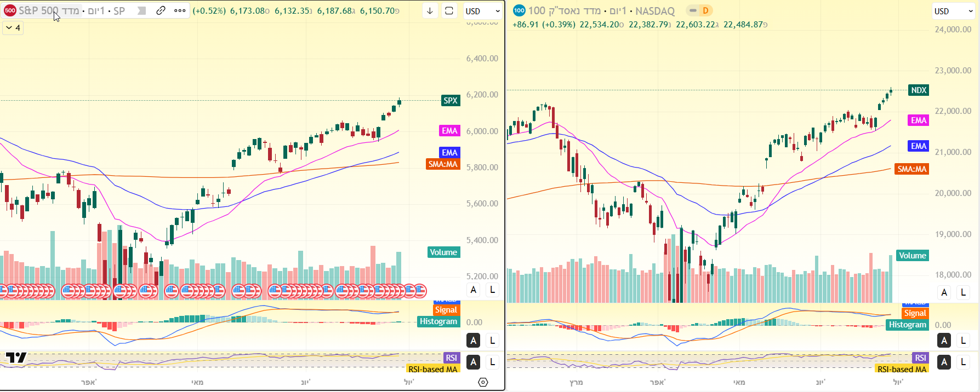This screenshot has width=980, height=392.
Task: Click magenta EMA label on S&P chart
Action: 449,130
